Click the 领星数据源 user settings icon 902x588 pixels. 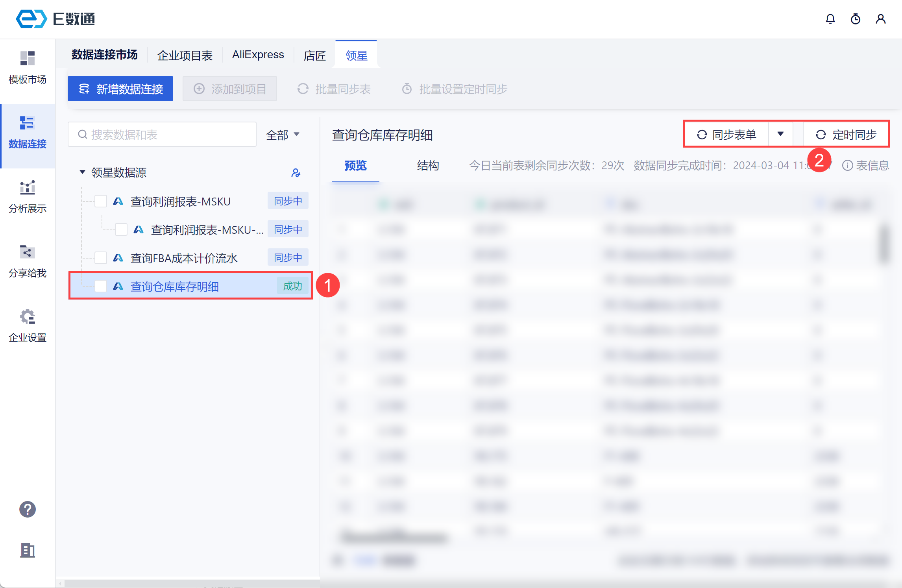pos(296,173)
